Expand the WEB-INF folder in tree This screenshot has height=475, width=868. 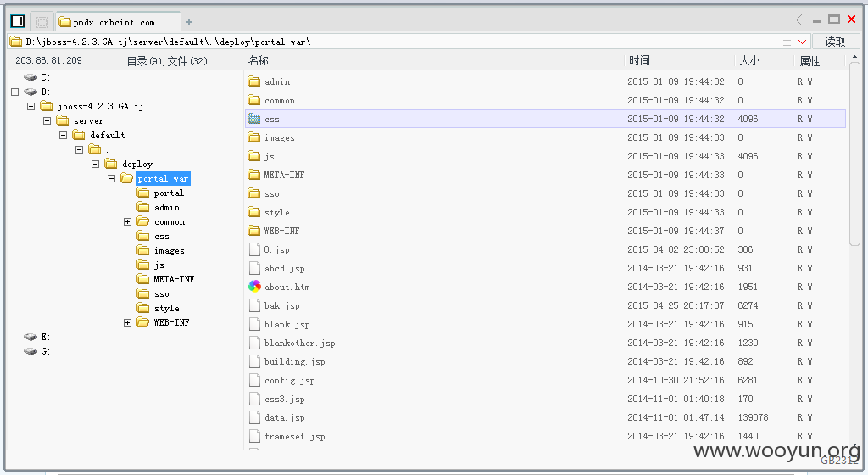tap(127, 322)
